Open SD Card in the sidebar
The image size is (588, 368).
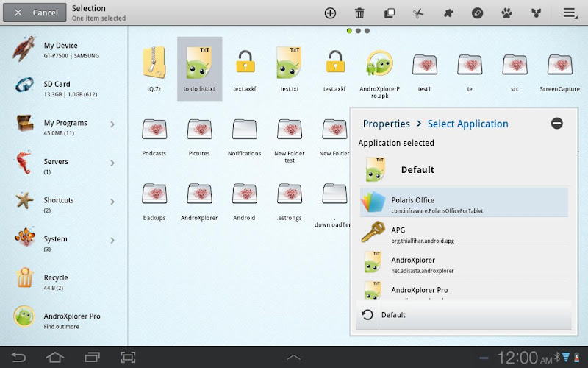[64, 88]
